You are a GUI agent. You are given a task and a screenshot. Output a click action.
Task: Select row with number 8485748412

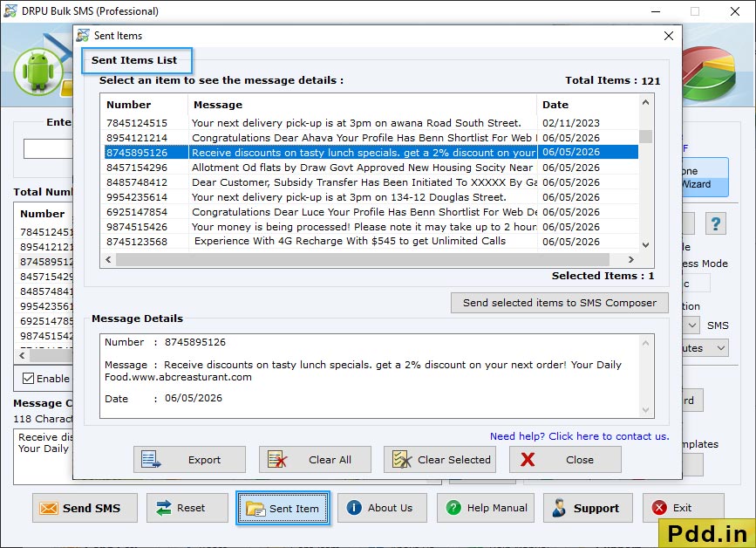coord(371,182)
